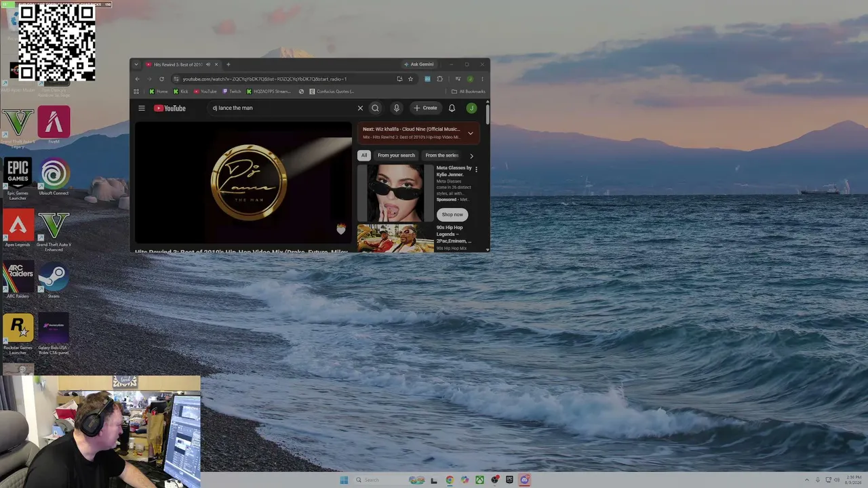Viewport: 868px width, 488px height.
Task: Bookmark this page with the star icon
Action: (410, 79)
